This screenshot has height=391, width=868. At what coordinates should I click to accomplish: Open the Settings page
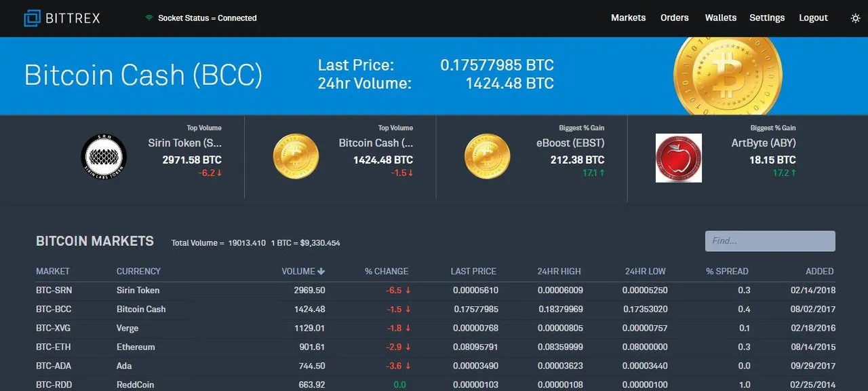(767, 18)
